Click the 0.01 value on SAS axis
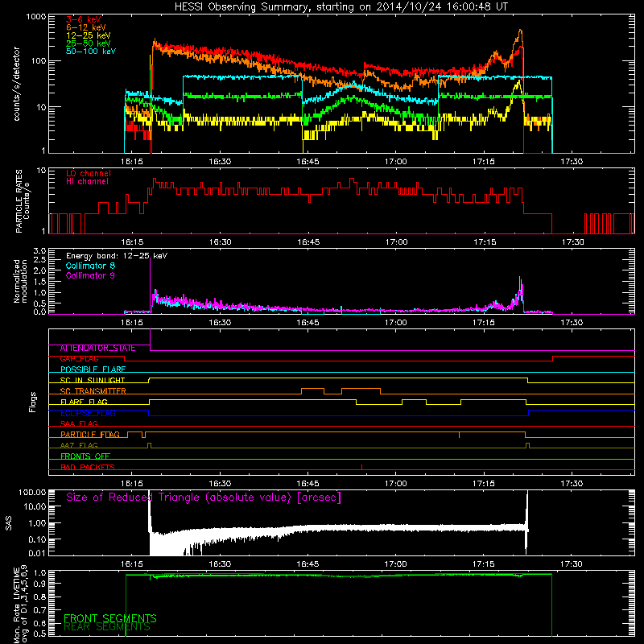 click(38, 553)
